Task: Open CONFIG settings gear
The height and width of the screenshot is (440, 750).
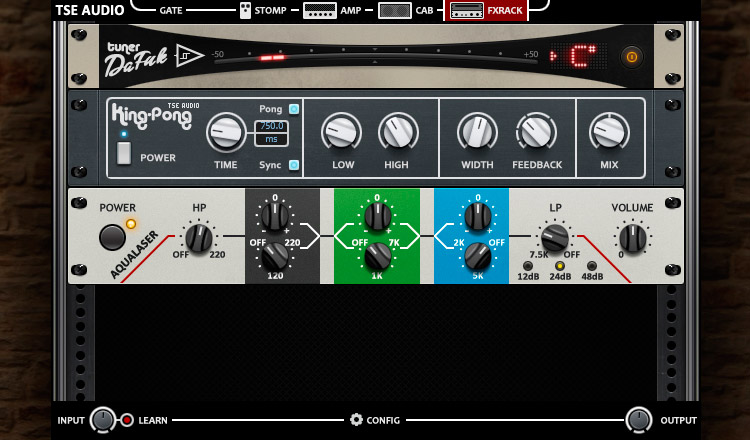Action: [x=356, y=420]
